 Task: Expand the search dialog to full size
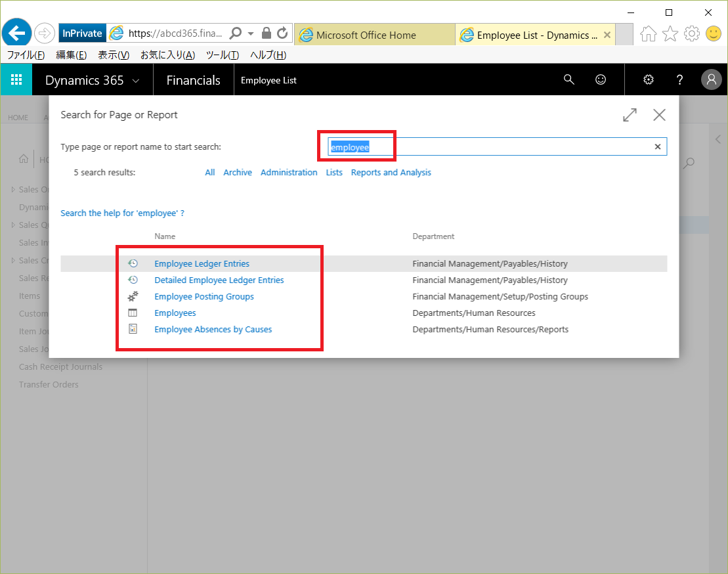point(630,115)
